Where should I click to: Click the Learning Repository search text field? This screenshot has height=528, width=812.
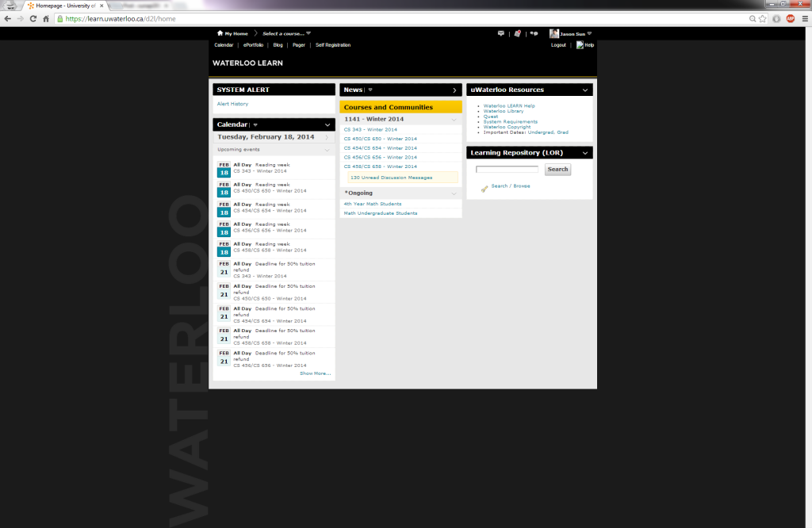click(x=507, y=170)
